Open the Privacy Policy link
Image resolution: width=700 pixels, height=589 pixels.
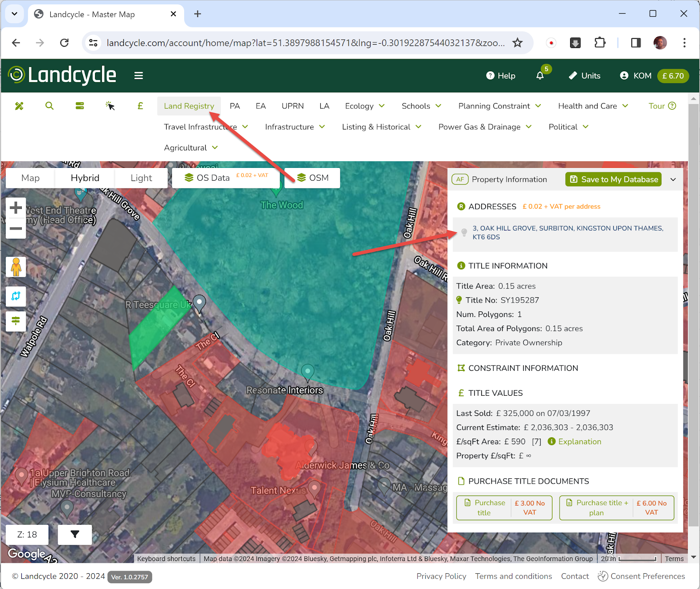coord(441,576)
